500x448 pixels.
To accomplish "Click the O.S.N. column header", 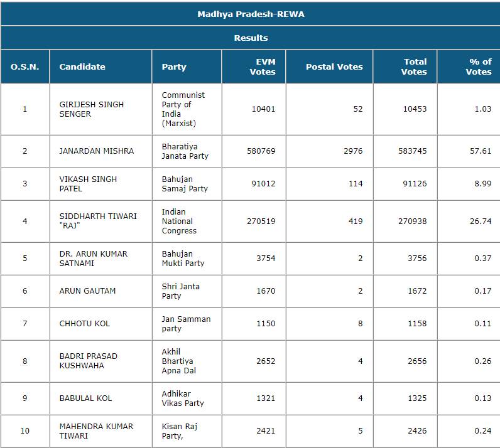I will pyautogui.click(x=25, y=67).
